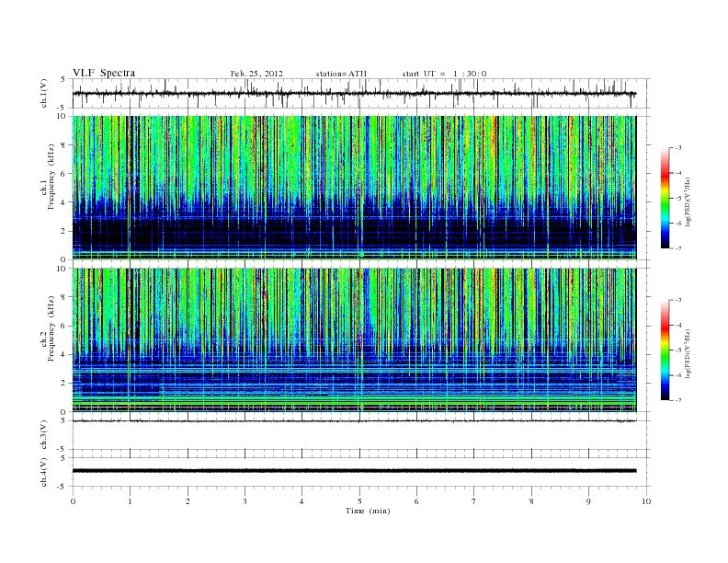
Task: Click the ch.1 colorbar log(PSD) label
Action: 688,201
